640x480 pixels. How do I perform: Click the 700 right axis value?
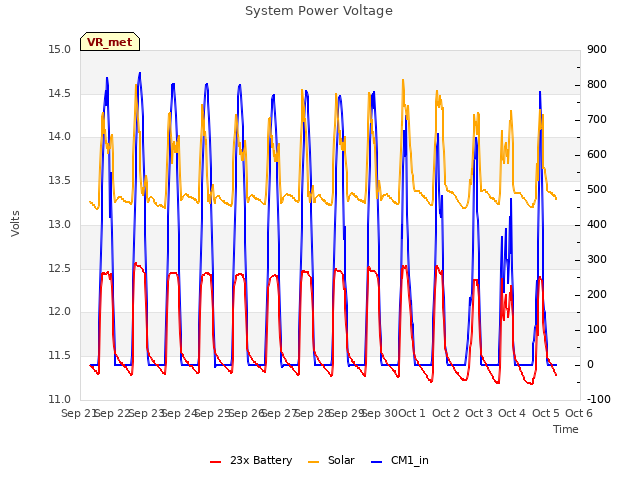click(597, 120)
